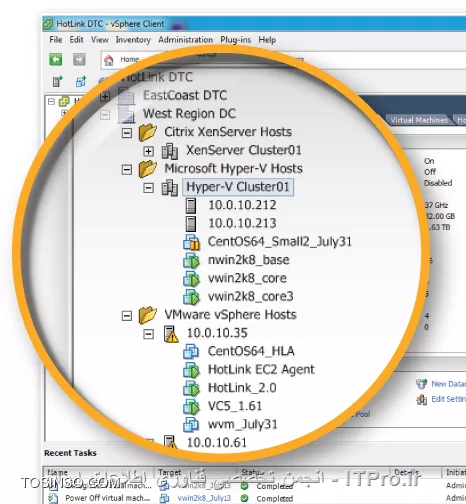Open the vwin2k8_July13 target link
The width and height of the screenshot is (466, 504).
click(204, 498)
